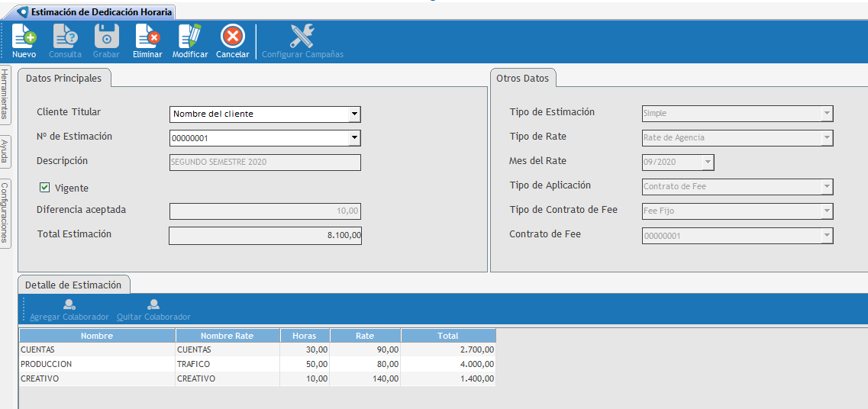The height and width of the screenshot is (409, 868).
Task: Click the Eliminar document icon
Action: (x=147, y=37)
